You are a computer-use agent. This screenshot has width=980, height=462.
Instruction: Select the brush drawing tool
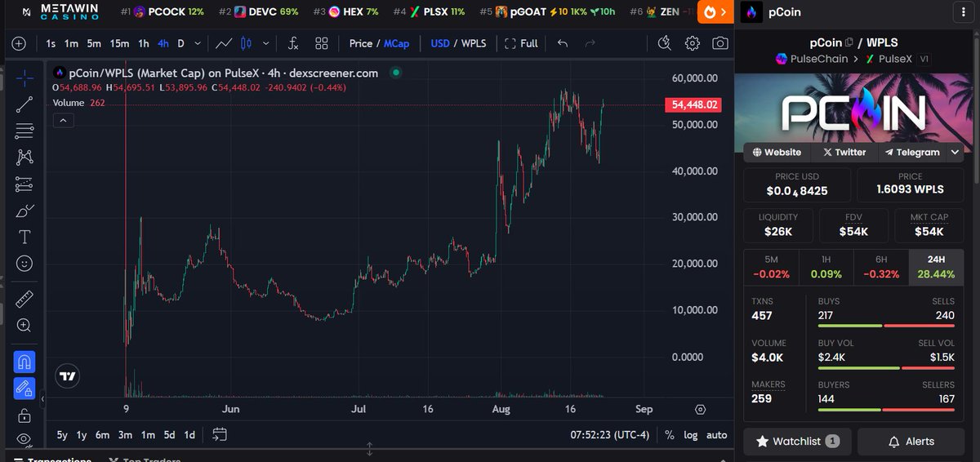(x=24, y=211)
